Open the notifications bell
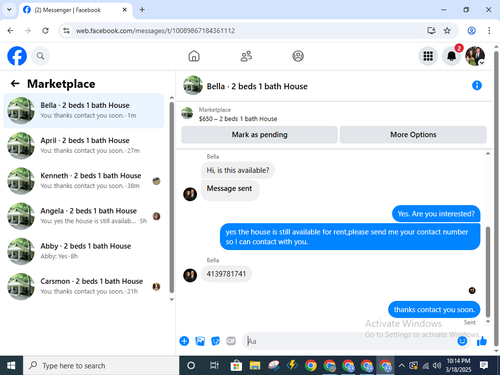The height and width of the screenshot is (375, 500). (x=452, y=56)
